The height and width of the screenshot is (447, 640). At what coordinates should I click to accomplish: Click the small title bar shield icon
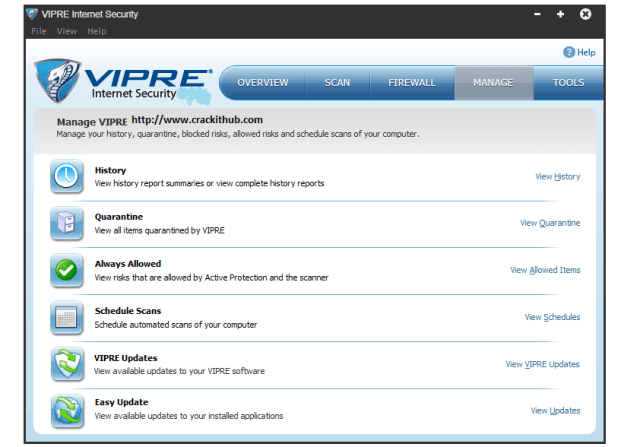point(32,14)
